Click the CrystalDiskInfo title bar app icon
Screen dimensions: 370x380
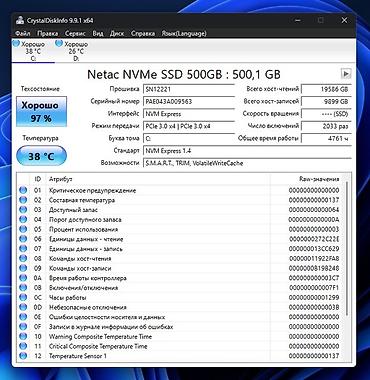(x=20, y=21)
